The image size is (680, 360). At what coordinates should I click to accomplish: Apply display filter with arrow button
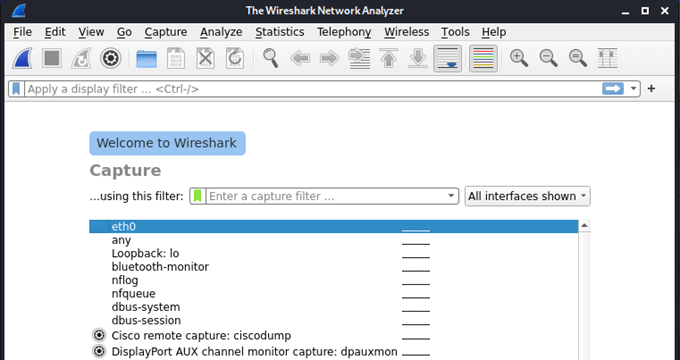pos(612,89)
